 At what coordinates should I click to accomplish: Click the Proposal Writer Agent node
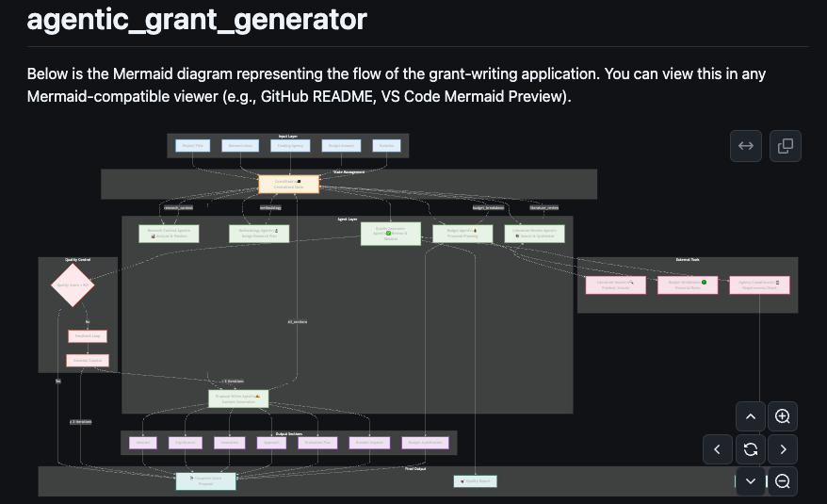[238, 399]
